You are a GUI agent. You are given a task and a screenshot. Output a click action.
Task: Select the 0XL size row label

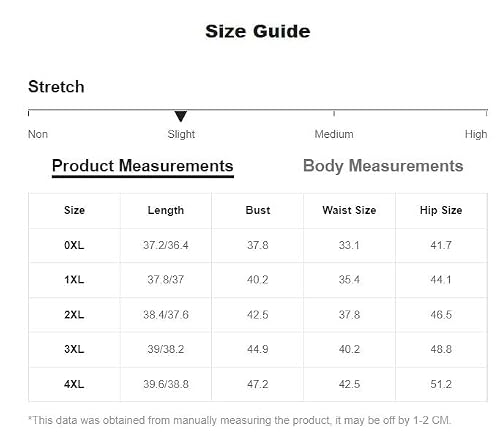pyautogui.click(x=74, y=245)
